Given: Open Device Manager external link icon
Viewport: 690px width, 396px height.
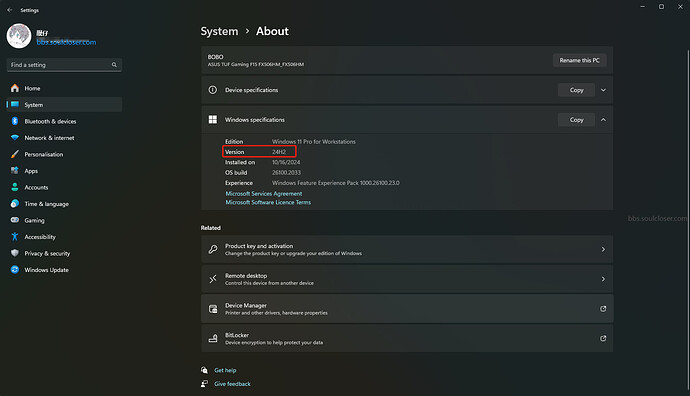Looking at the screenshot, I should [603, 309].
